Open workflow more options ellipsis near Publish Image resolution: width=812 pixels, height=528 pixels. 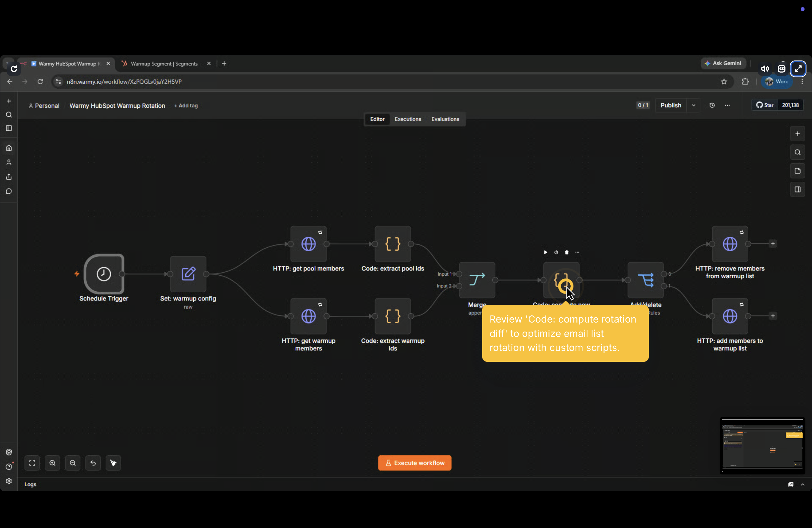pos(727,105)
